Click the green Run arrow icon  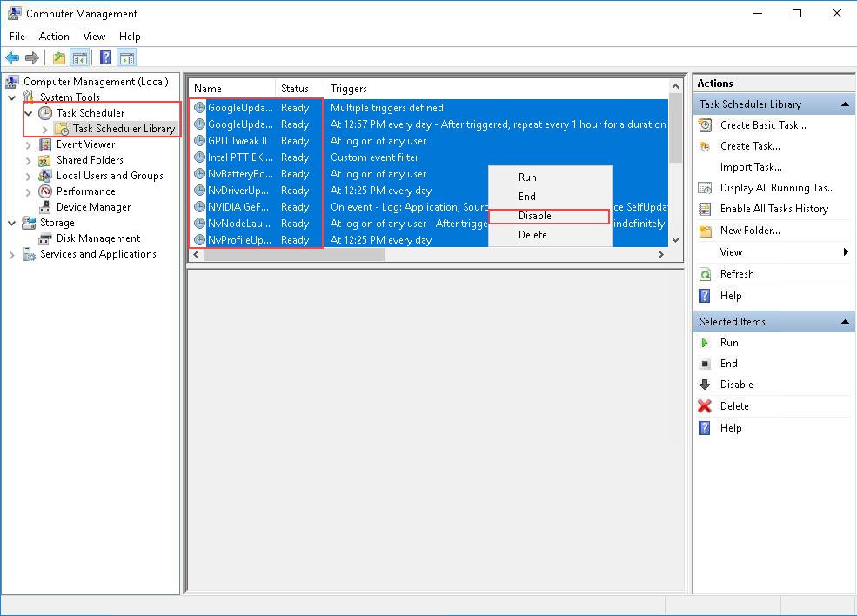click(x=705, y=343)
